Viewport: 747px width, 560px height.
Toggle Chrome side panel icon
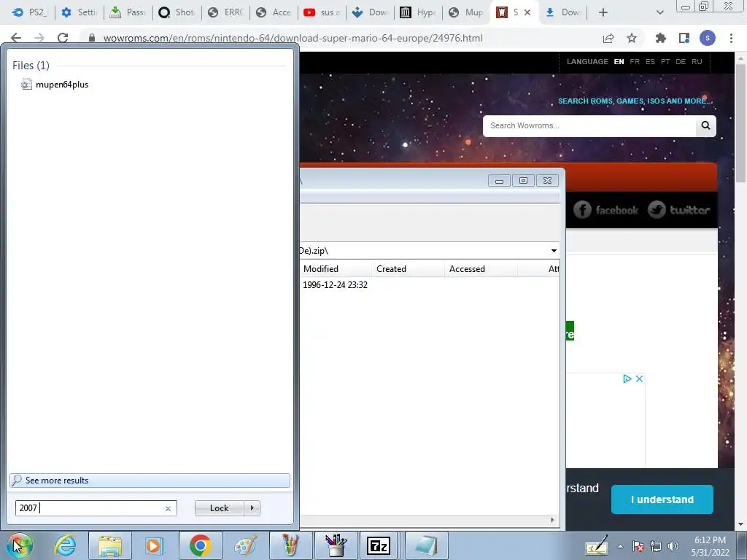(684, 38)
